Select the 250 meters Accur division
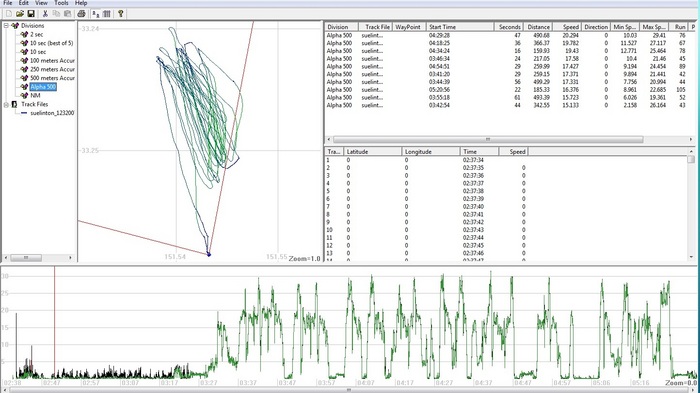 tap(52, 69)
